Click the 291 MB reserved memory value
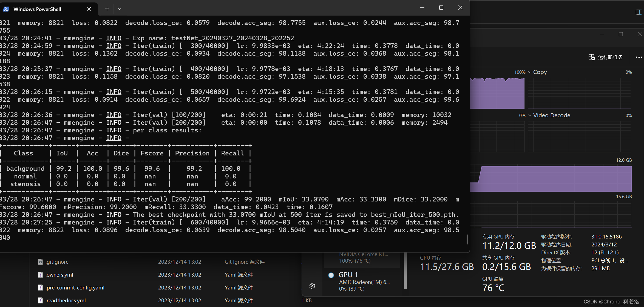The height and width of the screenshot is (307, 644). pos(600,268)
